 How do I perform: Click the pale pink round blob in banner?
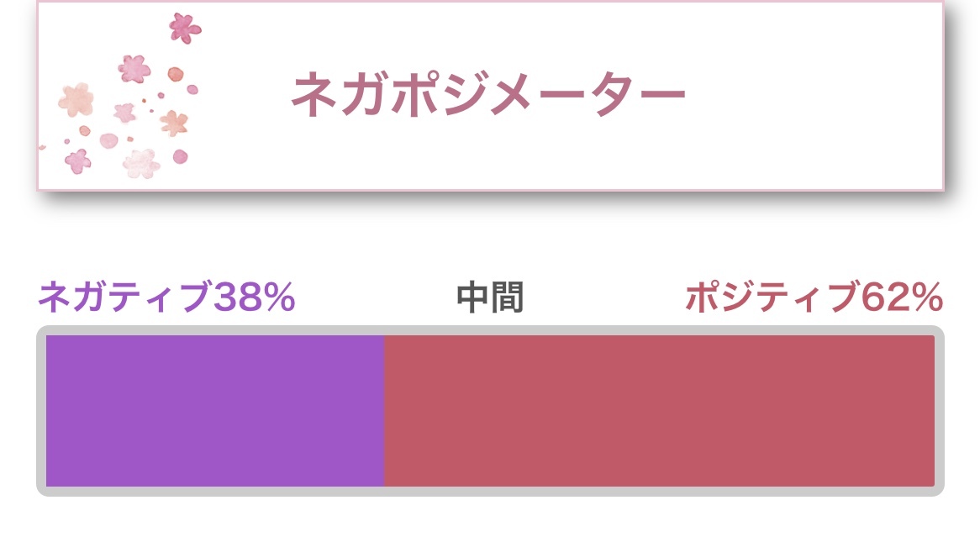(x=109, y=140)
